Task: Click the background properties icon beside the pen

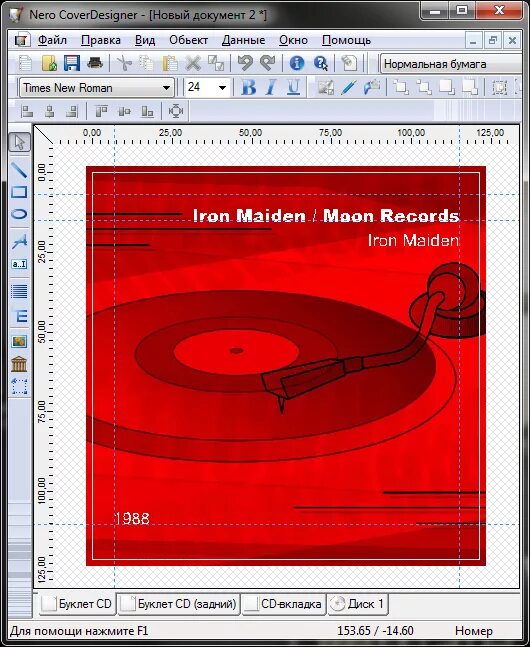Action: pos(325,87)
